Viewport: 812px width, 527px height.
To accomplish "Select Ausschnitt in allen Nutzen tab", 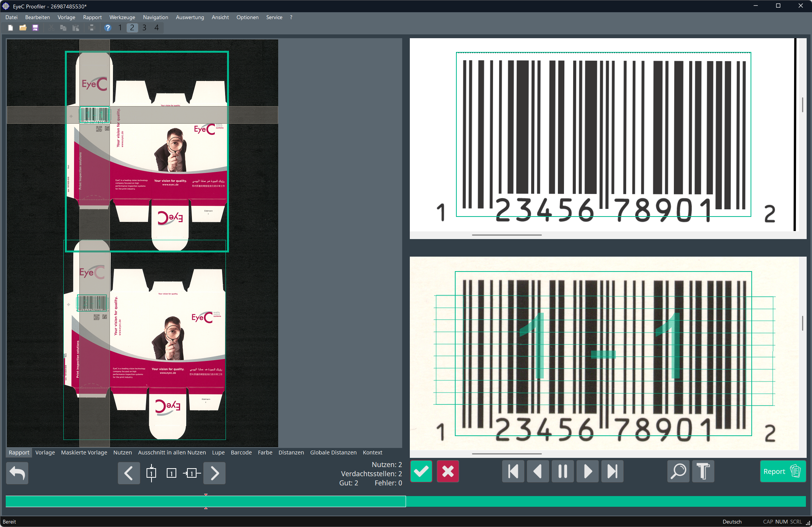I will click(172, 453).
